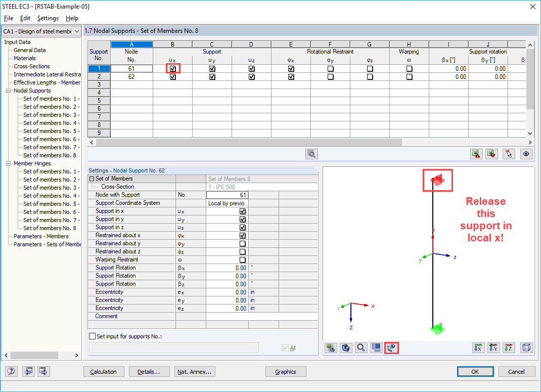
Task: Activate the Zoom tool in graphics panel
Action: 361,347
